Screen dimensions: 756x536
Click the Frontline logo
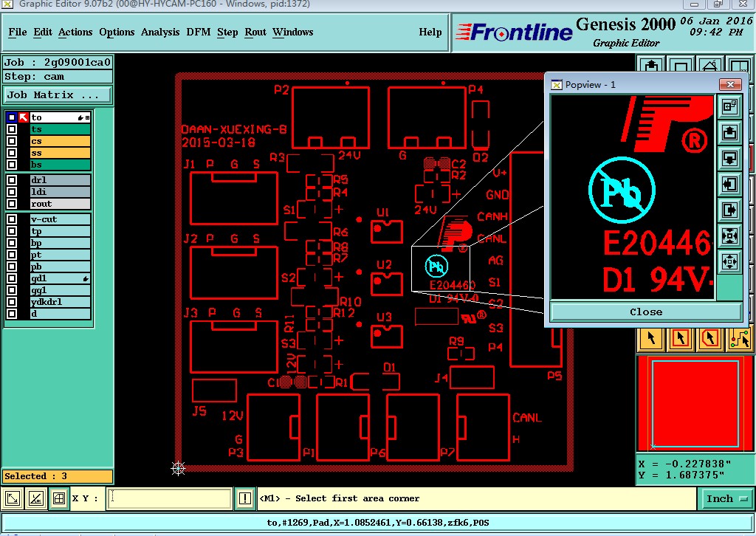click(x=514, y=32)
